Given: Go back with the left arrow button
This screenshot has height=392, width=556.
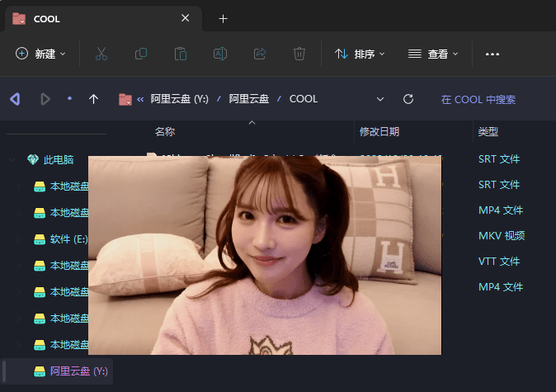Looking at the screenshot, I should [15, 99].
